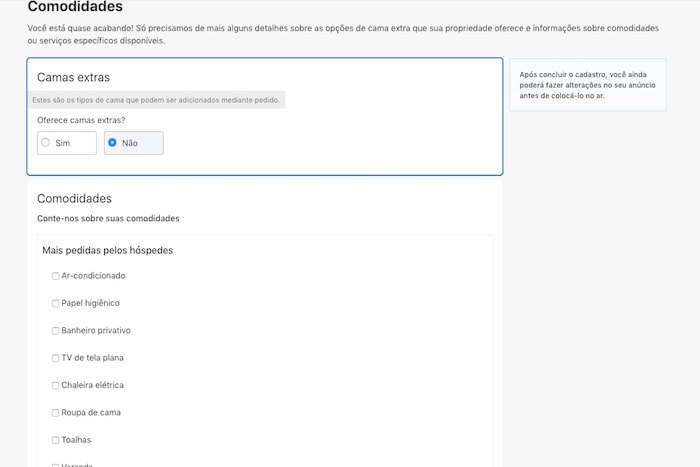Tick the Papel higiênico checkbox
Viewport: 700px width, 467px height.
pyautogui.click(x=55, y=303)
